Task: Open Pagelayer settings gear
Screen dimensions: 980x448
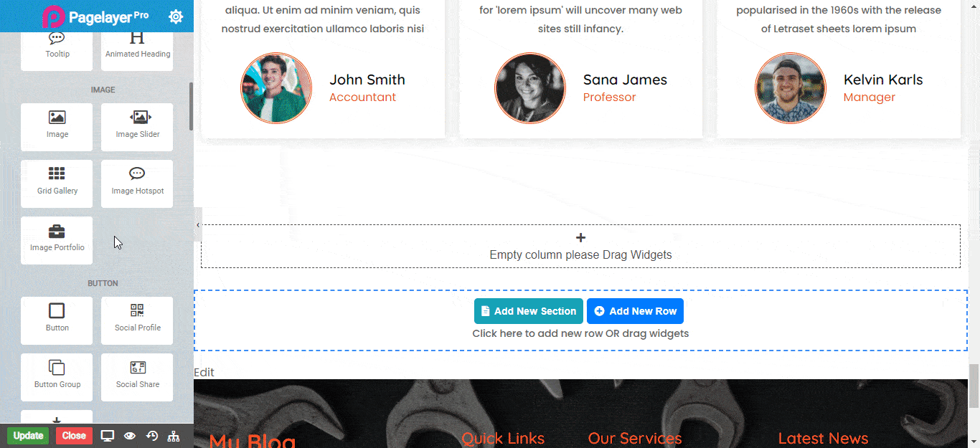Action: click(x=176, y=16)
